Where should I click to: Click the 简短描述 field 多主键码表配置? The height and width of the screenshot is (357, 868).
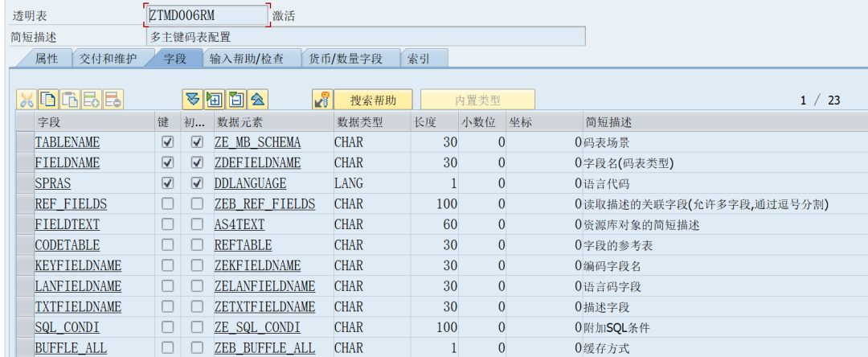click(366, 37)
